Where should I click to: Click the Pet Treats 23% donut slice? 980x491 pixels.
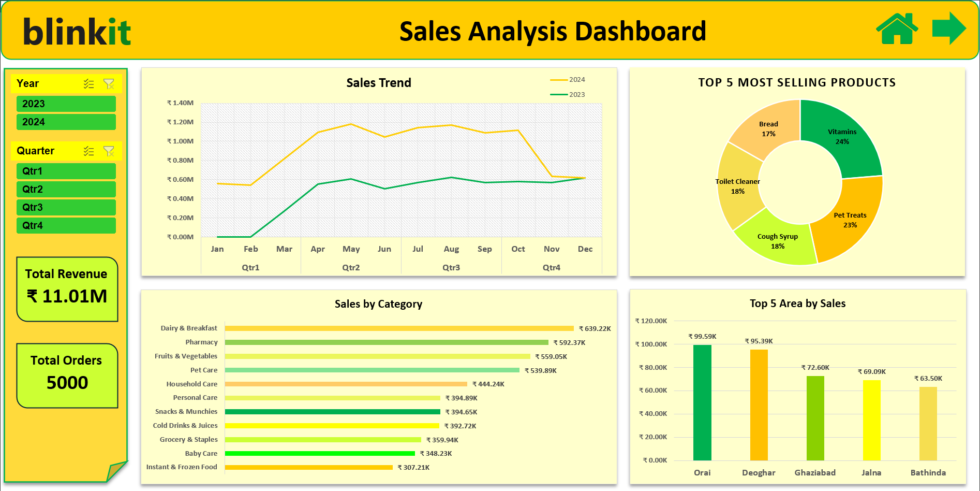tap(850, 220)
